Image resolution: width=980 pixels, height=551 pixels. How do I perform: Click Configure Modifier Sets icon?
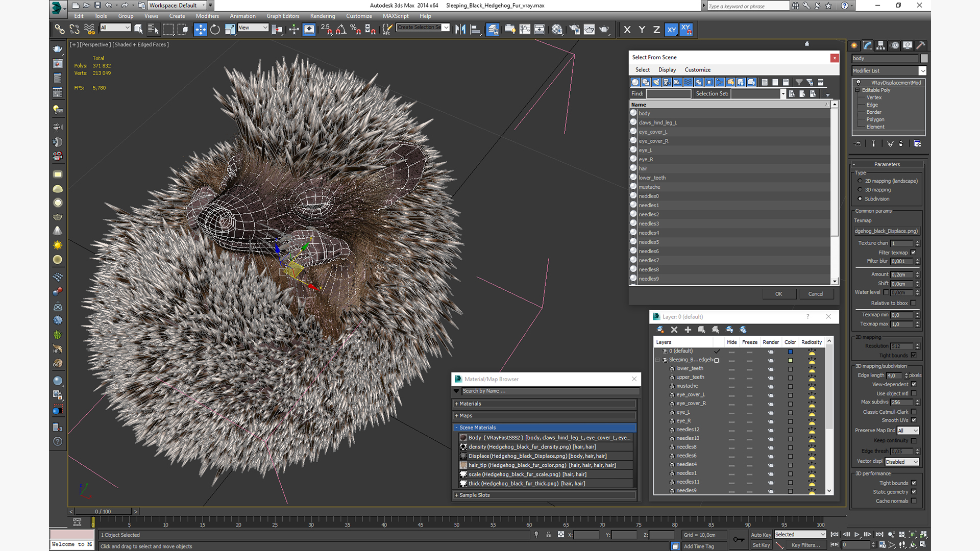(917, 144)
